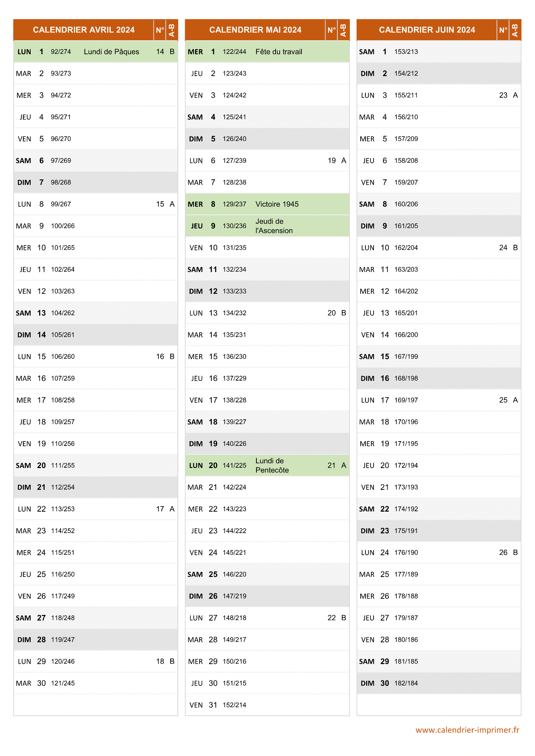Select the Victoire 1945 row in May
535x756 pixels.
[267, 204]
